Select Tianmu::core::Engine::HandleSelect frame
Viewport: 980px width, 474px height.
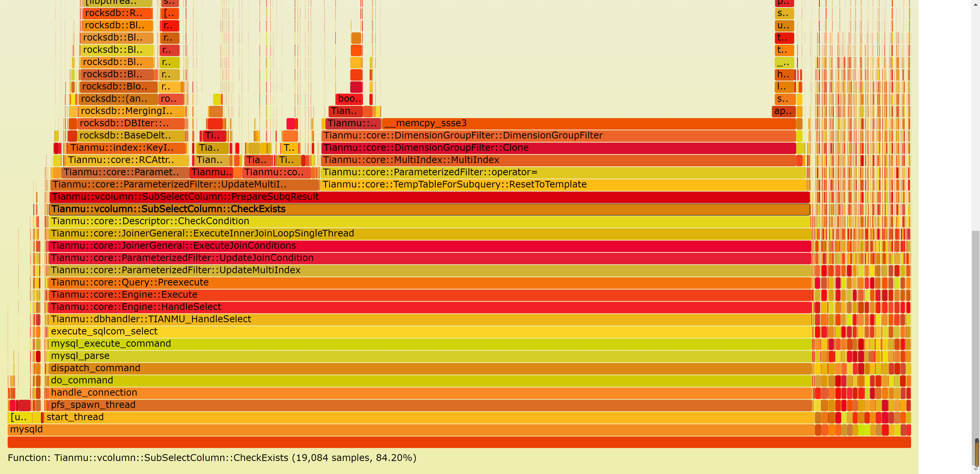coord(430,307)
